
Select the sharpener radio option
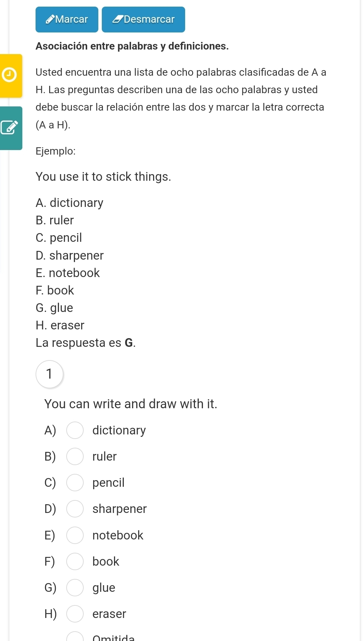[x=75, y=509]
